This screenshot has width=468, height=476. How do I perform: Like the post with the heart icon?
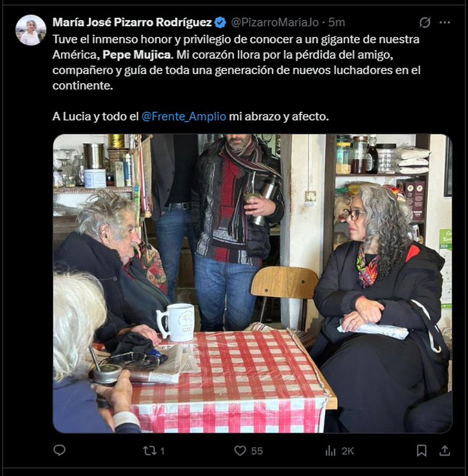coord(240,450)
